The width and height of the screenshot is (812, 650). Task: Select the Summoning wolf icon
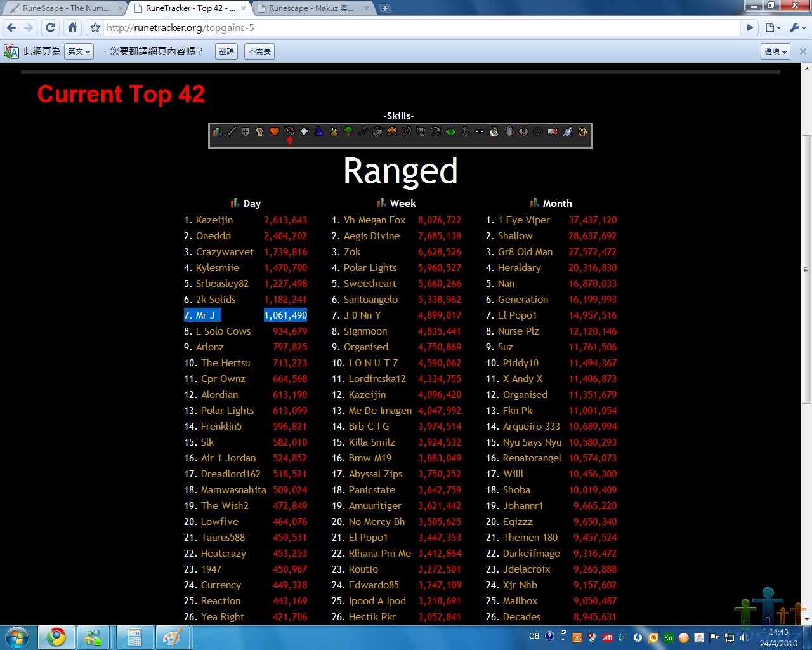568,131
